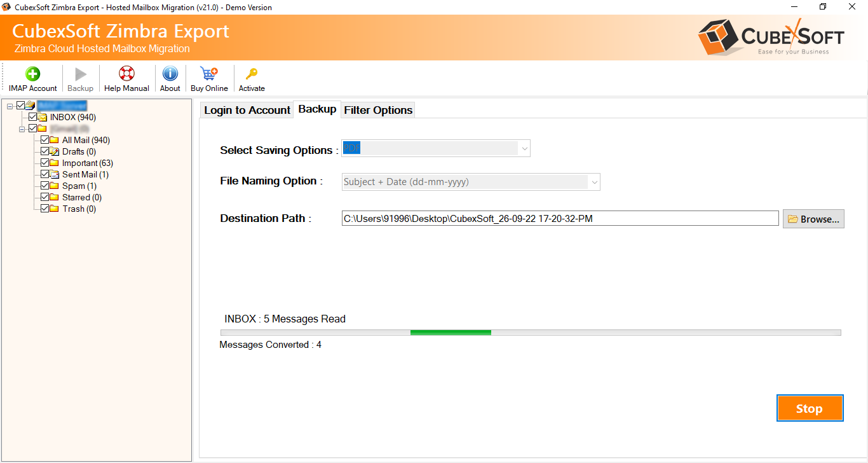Select the Important (63) tree row

click(88, 163)
